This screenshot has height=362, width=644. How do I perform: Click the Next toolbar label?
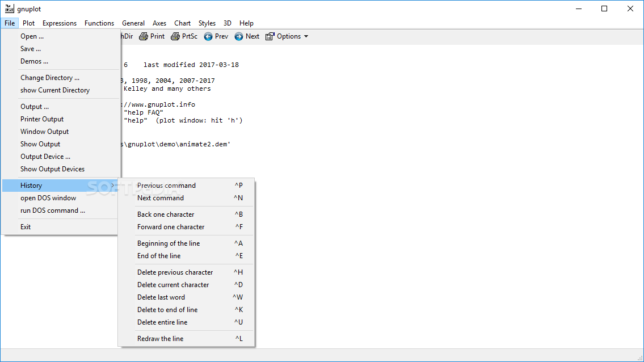click(252, 36)
